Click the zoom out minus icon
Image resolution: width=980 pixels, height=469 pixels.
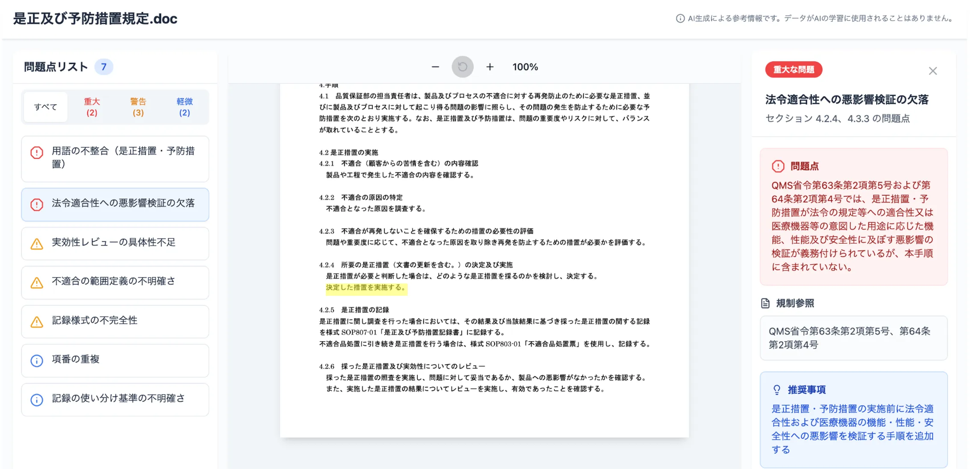435,67
